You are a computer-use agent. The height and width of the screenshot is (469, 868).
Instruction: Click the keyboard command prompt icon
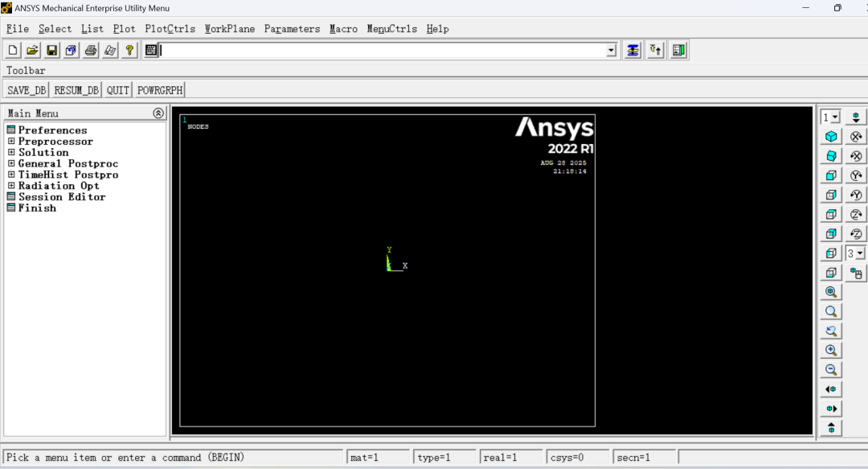pyautogui.click(x=151, y=51)
